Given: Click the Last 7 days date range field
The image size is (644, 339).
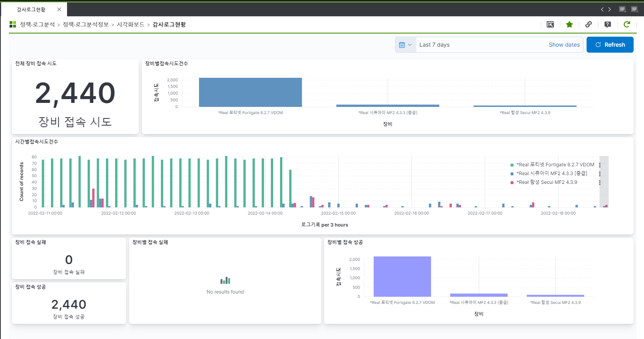Looking at the screenshot, I should coord(481,45).
